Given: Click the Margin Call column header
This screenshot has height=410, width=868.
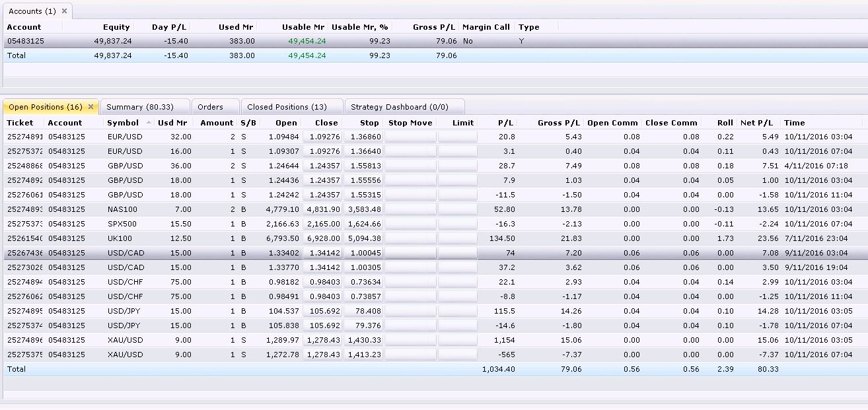Looking at the screenshot, I should pos(486,27).
